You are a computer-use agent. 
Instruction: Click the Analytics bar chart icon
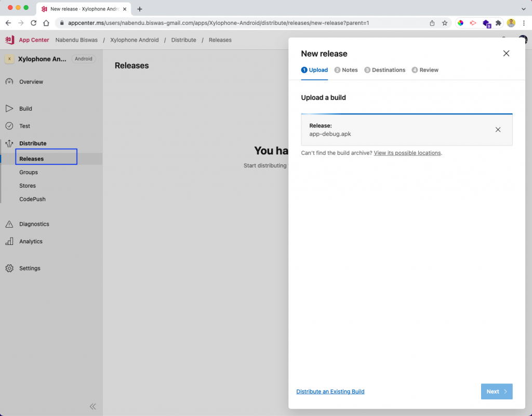click(9, 241)
